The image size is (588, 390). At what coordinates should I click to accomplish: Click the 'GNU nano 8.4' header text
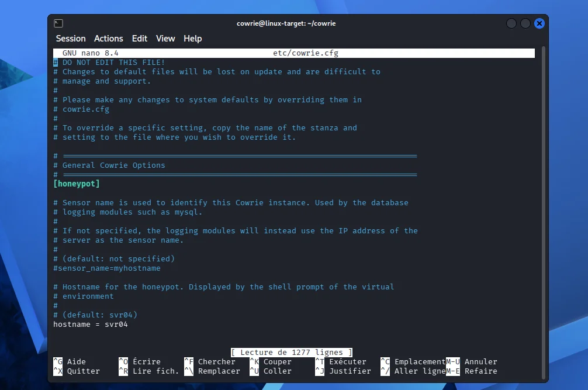pyautogui.click(x=91, y=53)
